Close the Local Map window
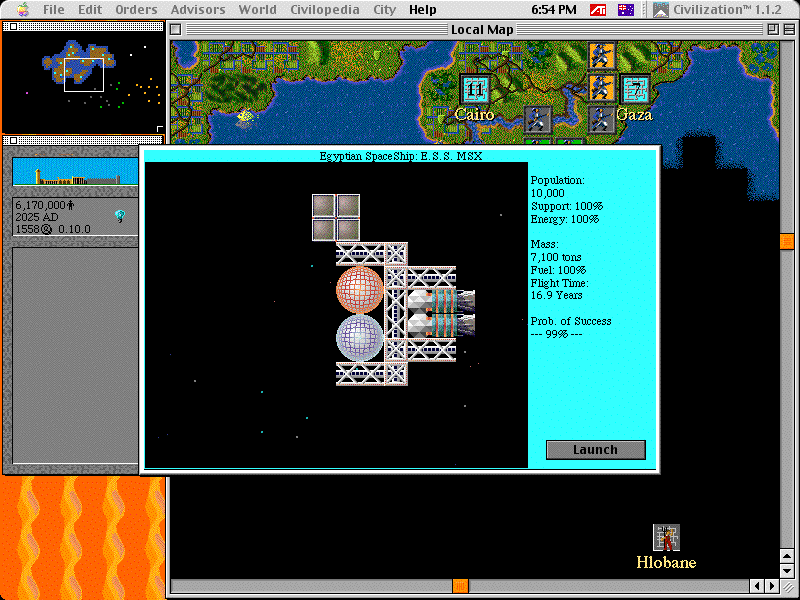Viewport: 800px width, 600px height. 176,30
